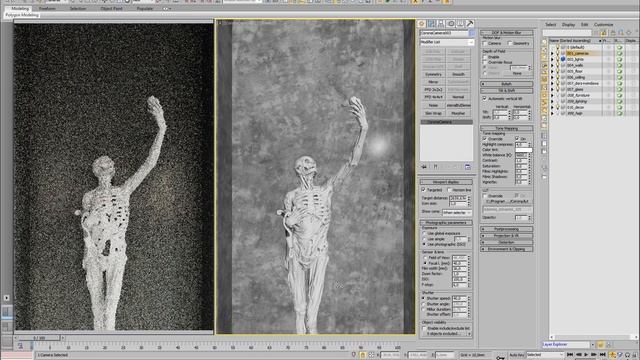This screenshot has height=360, width=640.
Task: Select Field of view radio button
Action: (x=425, y=258)
